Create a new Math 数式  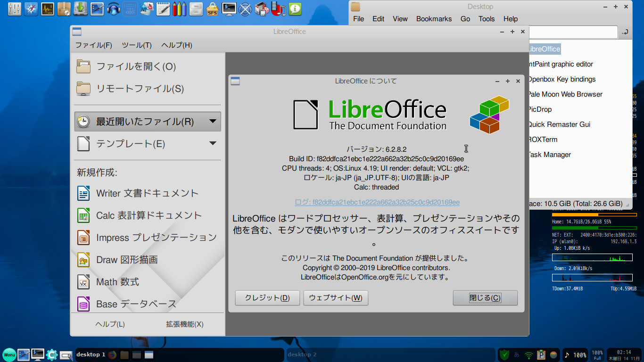click(148, 282)
